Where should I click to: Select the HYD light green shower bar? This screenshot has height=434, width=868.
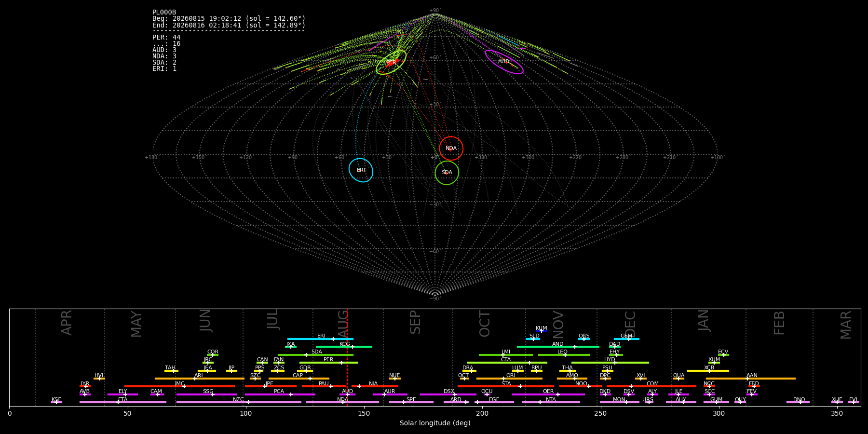610,363
